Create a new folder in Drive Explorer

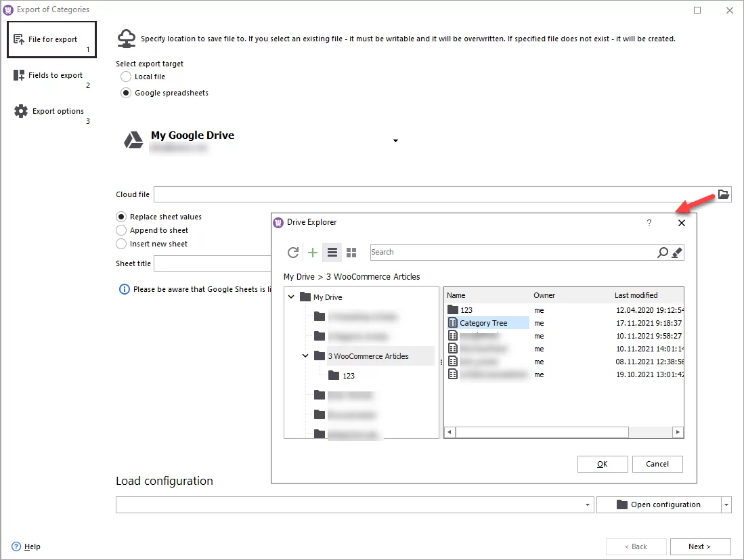pos(312,252)
